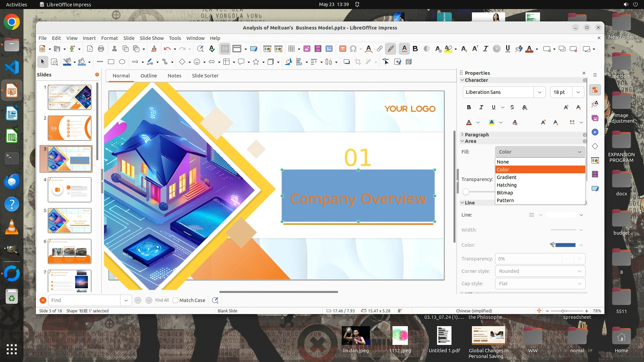Open the Slide Show menu
Viewport: 644px width, 362px height.
tap(152, 38)
